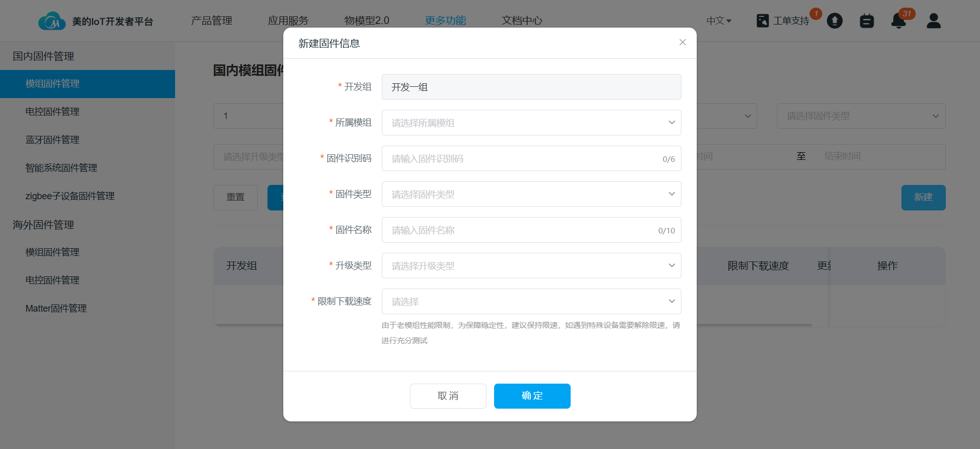The width and height of the screenshot is (980, 449).
Task: Click the 确定 button
Action: 532,396
